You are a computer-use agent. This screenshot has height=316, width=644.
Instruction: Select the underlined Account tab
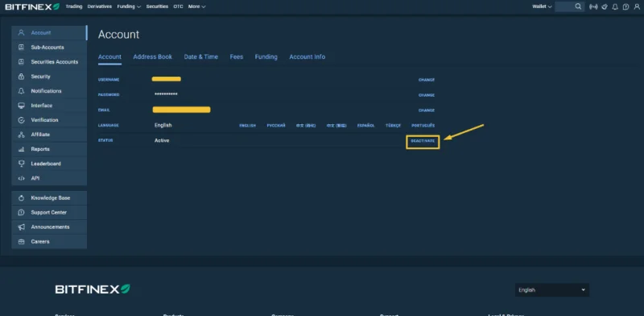point(109,56)
